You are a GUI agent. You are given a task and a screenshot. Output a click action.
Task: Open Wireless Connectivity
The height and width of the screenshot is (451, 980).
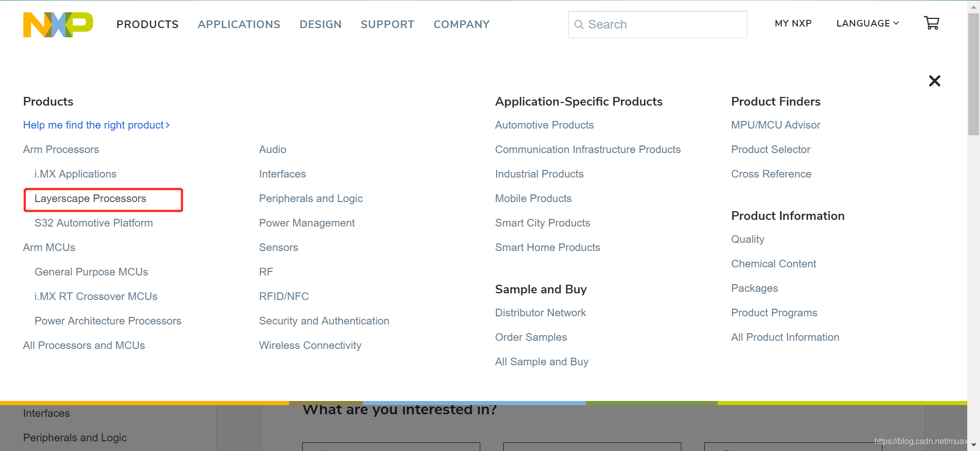coord(310,345)
